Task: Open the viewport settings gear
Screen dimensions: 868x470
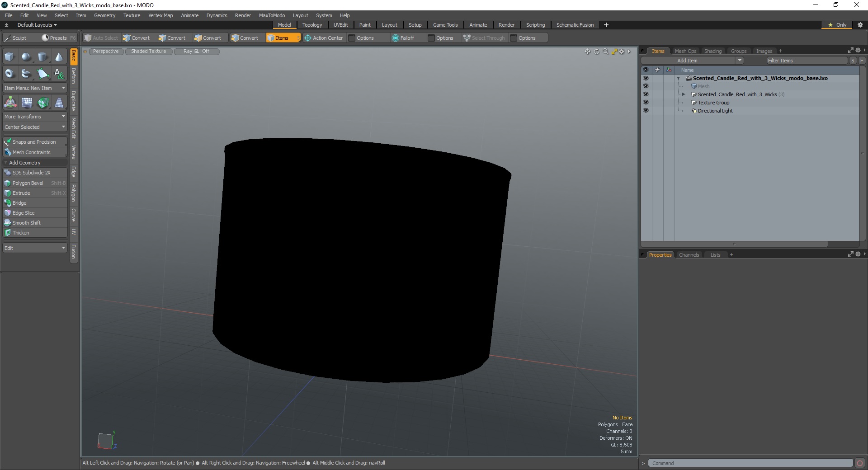Action: pyautogui.click(x=622, y=52)
